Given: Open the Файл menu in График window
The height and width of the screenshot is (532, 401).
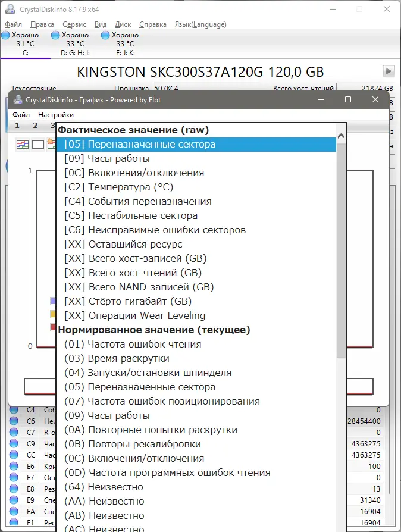Looking at the screenshot, I should (x=21, y=115).
